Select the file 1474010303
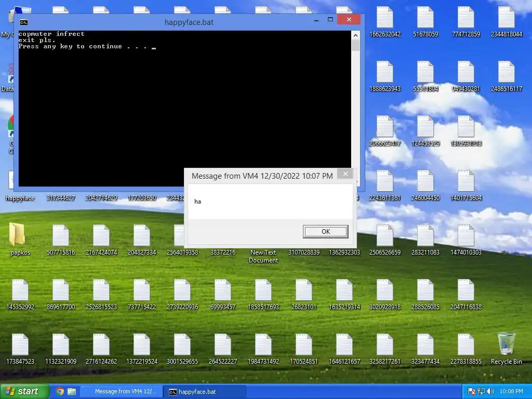Image resolution: width=532 pixels, height=399 pixels. click(466, 240)
